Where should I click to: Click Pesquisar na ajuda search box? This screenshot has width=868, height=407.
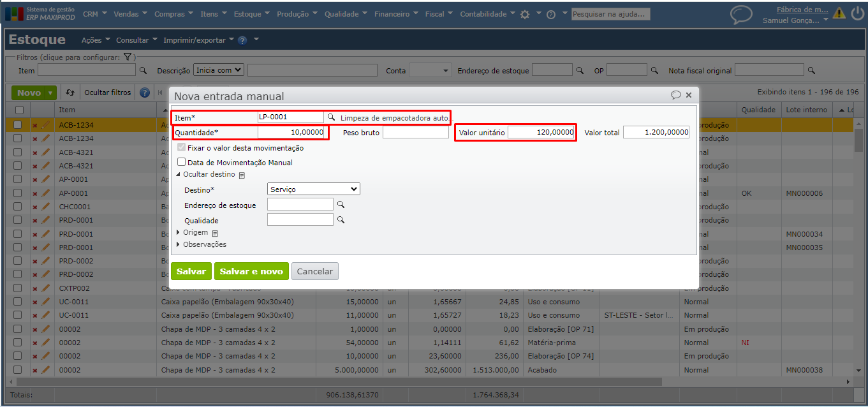pyautogui.click(x=610, y=13)
